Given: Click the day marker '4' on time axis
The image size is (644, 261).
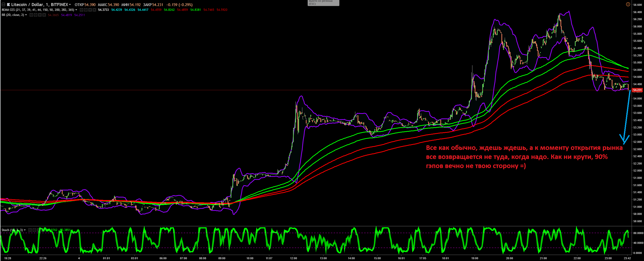Looking at the screenshot, I should point(79,258).
